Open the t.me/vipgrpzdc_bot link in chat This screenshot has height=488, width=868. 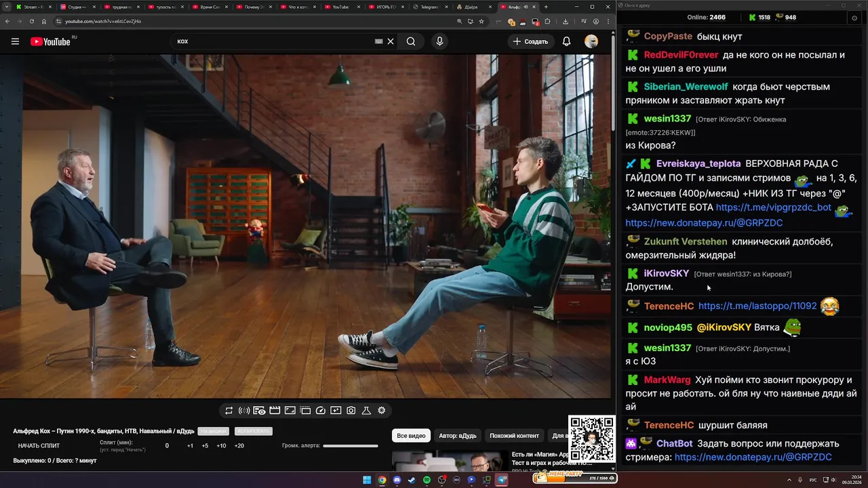773,207
